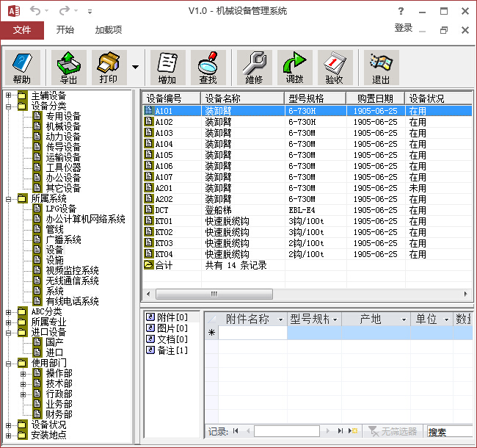
Task: Expand the 设备状况 tree node
Action: (9, 425)
